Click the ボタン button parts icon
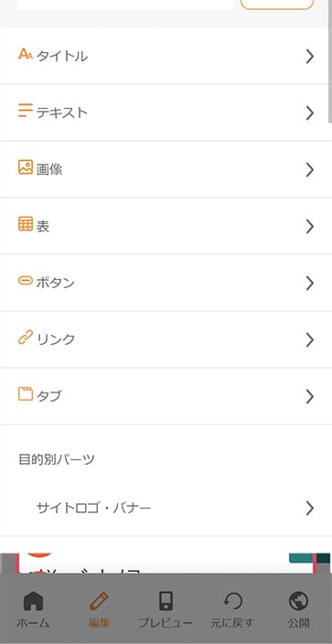Screen dimensions: 332x644 click(x=25, y=281)
